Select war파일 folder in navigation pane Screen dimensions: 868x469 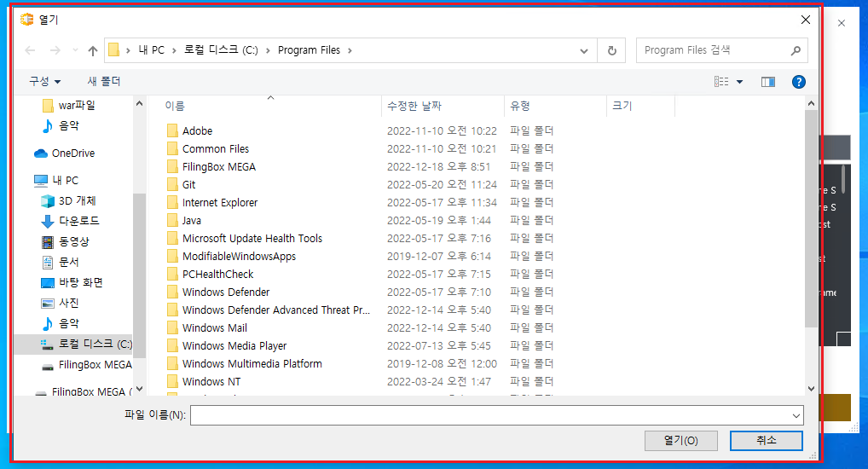69,105
